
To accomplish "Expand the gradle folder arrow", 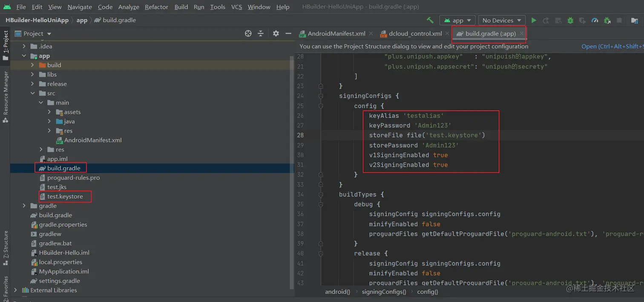I will pyautogui.click(x=25, y=206).
